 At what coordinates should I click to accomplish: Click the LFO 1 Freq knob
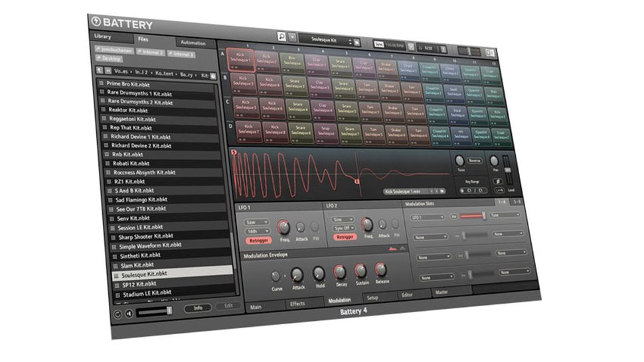coord(283,227)
